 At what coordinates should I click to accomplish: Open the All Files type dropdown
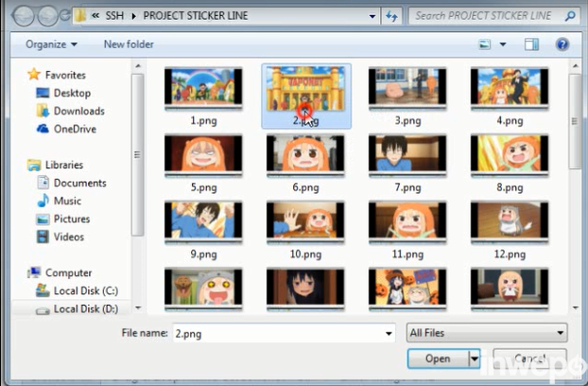point(487,333)
